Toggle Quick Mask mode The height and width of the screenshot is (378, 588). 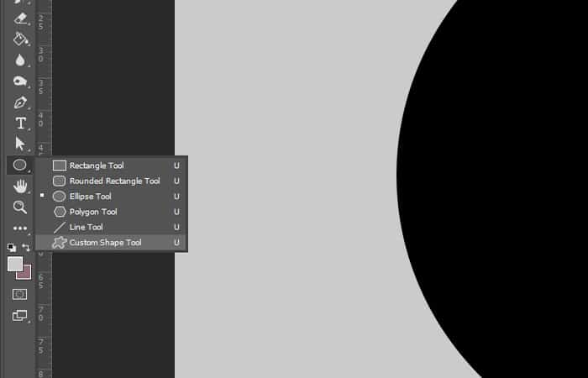(x=20, y=294)
